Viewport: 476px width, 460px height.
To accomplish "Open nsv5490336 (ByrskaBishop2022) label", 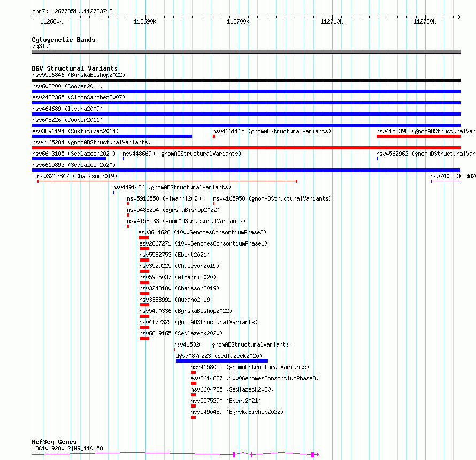I will click(x=186, y=311).
